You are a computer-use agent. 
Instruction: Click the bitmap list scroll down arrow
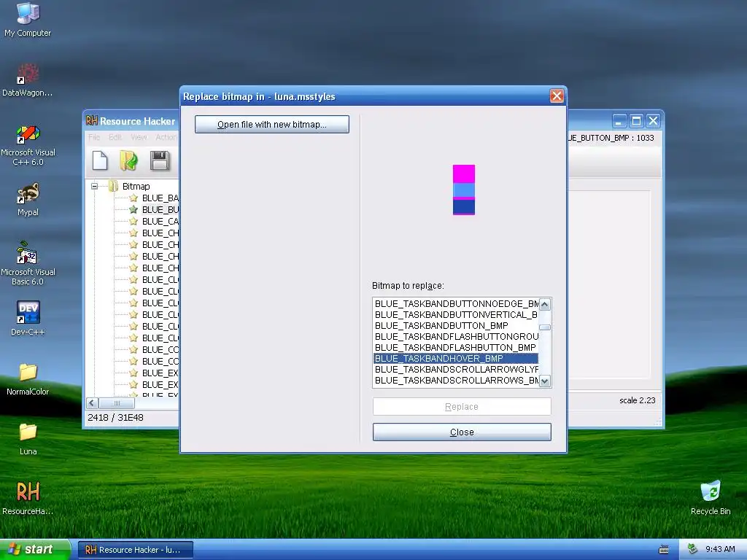pos(545,381)
